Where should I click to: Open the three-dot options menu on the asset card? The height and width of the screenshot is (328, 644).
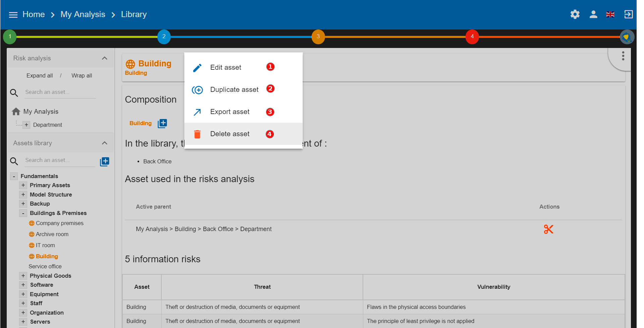click(623, 56)
